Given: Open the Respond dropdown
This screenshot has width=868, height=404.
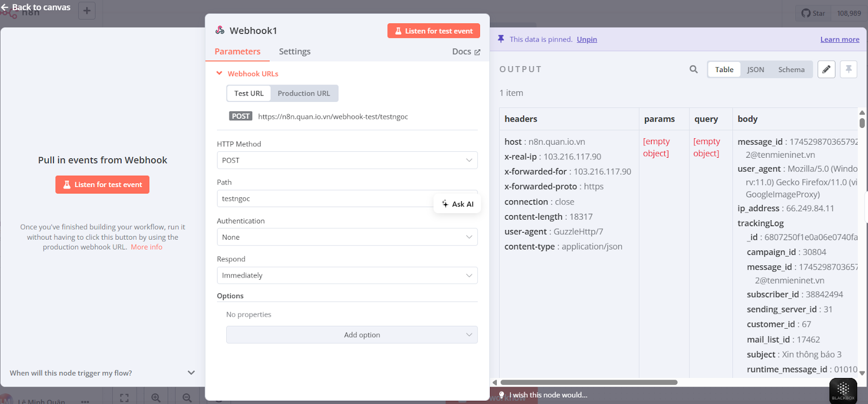Looking at the screenshot, I should pyautogui.click(x=347, y=275).
